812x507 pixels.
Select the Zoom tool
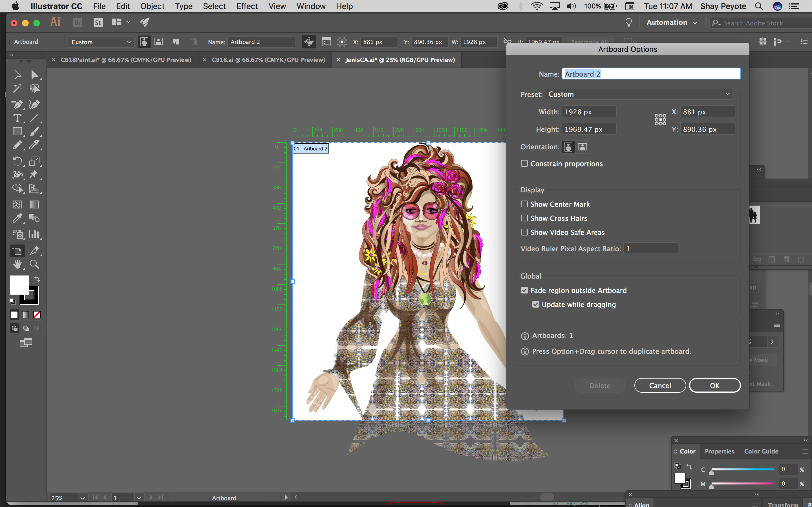pos(34,264)
